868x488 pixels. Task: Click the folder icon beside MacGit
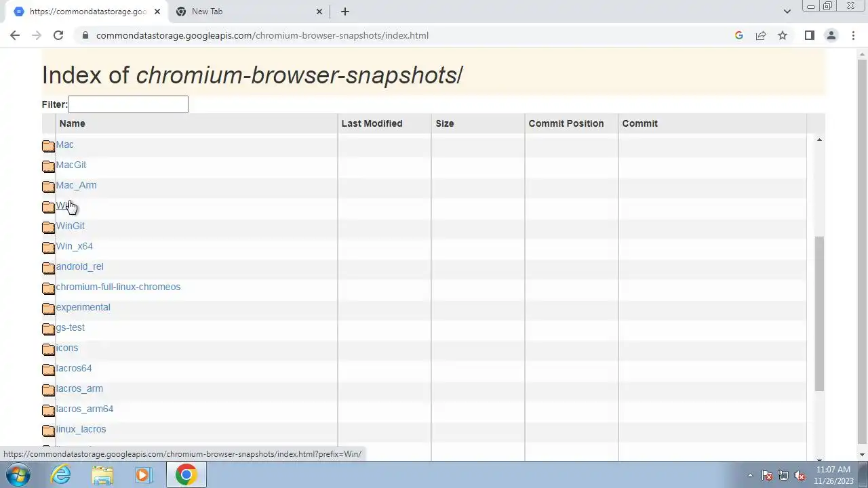coord(48,166)
